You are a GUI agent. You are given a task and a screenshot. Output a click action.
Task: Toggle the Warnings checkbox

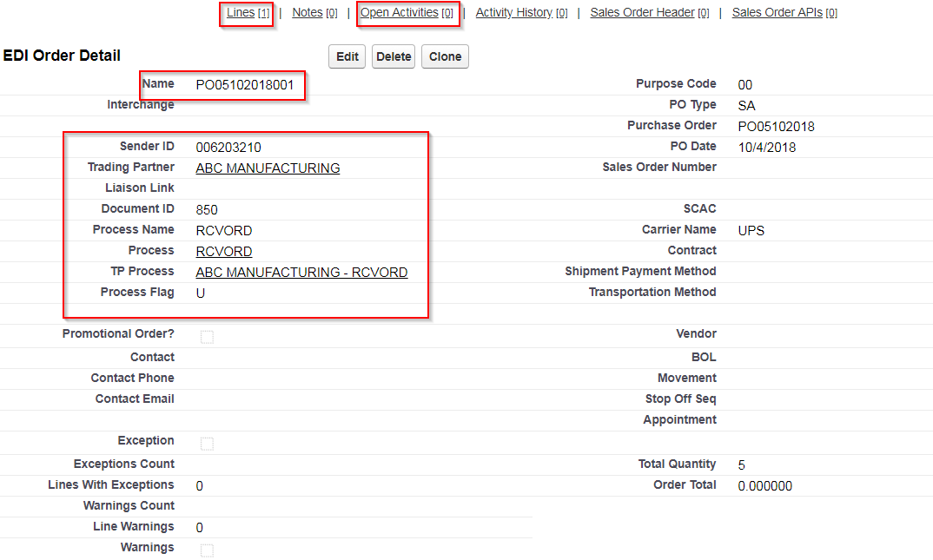[x=207, y=550]
